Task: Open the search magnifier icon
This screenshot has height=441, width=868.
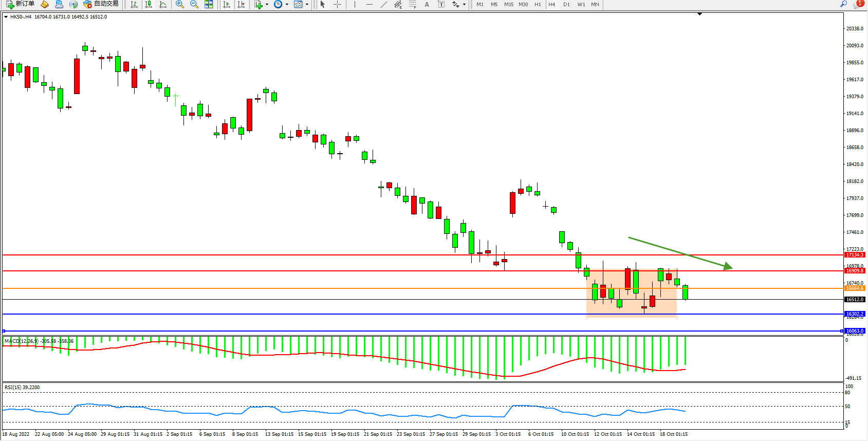Action: click(x=843, y=4)
